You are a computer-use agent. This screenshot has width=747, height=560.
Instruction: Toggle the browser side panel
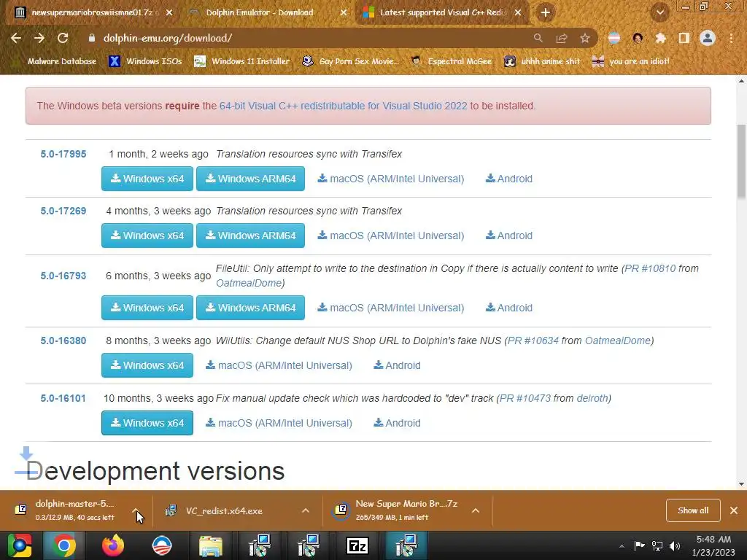click(x=684, y=38)
